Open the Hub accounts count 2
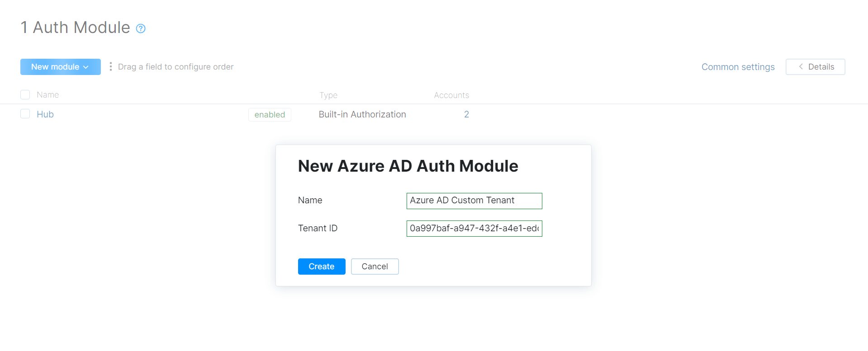The image size is (868, 351). click(466, 114)
